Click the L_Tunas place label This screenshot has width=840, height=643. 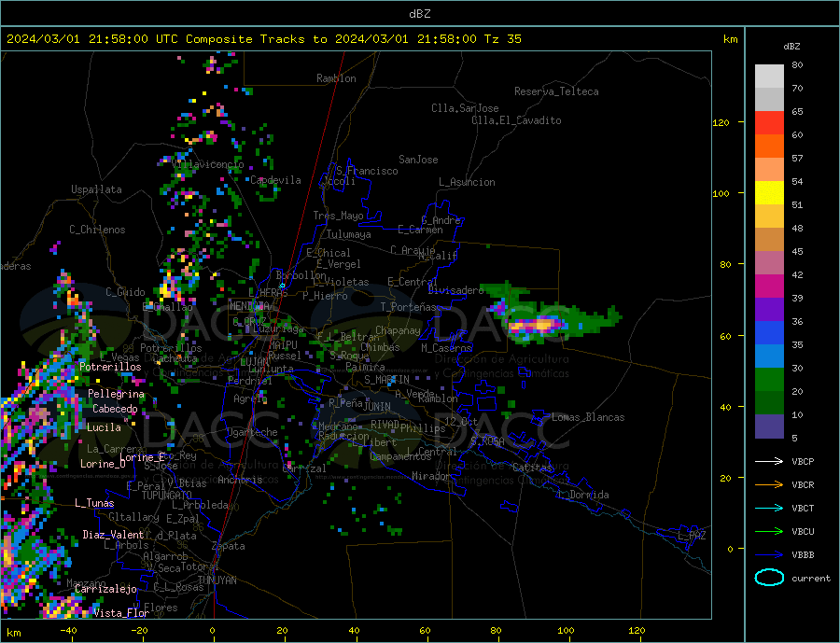[x=94, y=503]
